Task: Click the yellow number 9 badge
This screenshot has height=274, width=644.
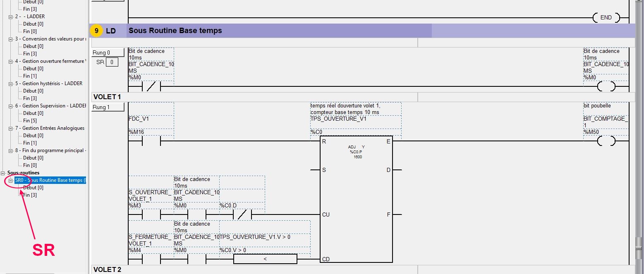Action: (x=96, y=31)
